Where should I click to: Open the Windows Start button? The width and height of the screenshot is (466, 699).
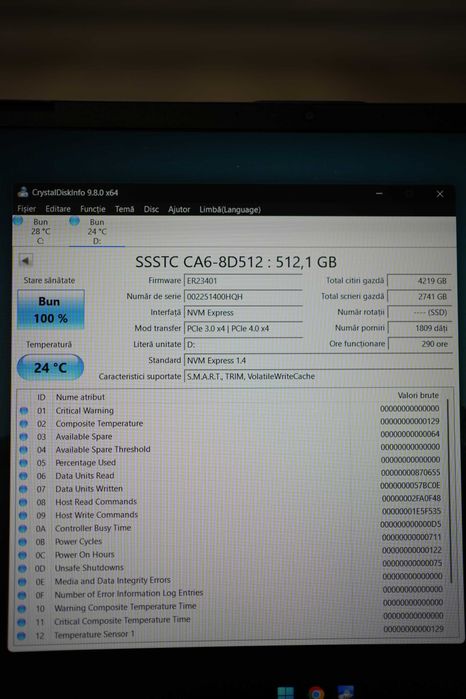pyautogui.click(x=285, y=692)
